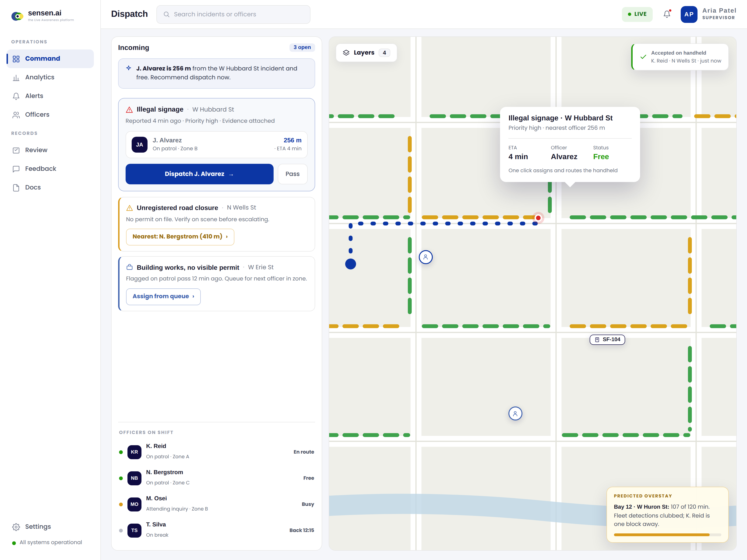Click the NB officer avatar
The height and width of the screenshot is (560, 747).
click(x=134, y=478)
